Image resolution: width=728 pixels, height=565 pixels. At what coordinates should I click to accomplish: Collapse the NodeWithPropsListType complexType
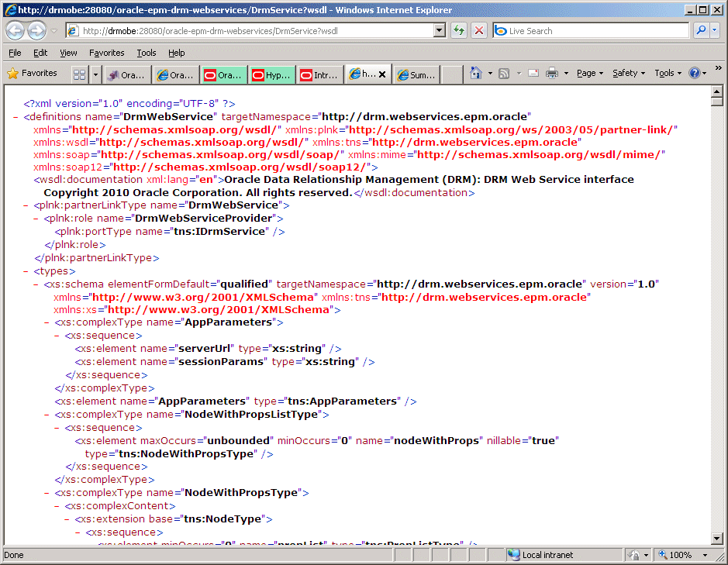point(47,414)
